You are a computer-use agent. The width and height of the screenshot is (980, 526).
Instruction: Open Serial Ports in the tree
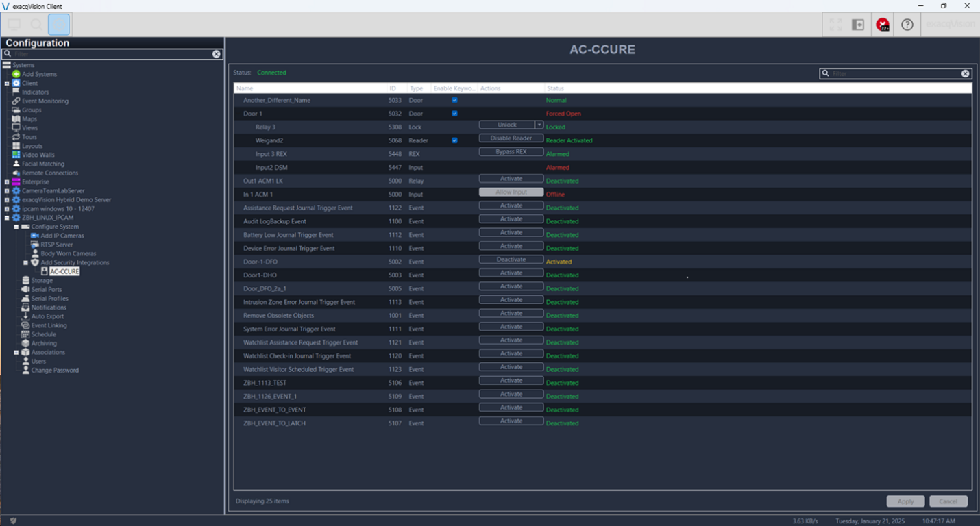(47, 290)
